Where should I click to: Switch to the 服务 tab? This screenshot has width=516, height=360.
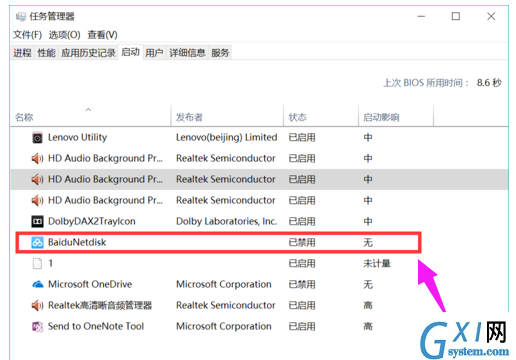(x=220, y=53)
